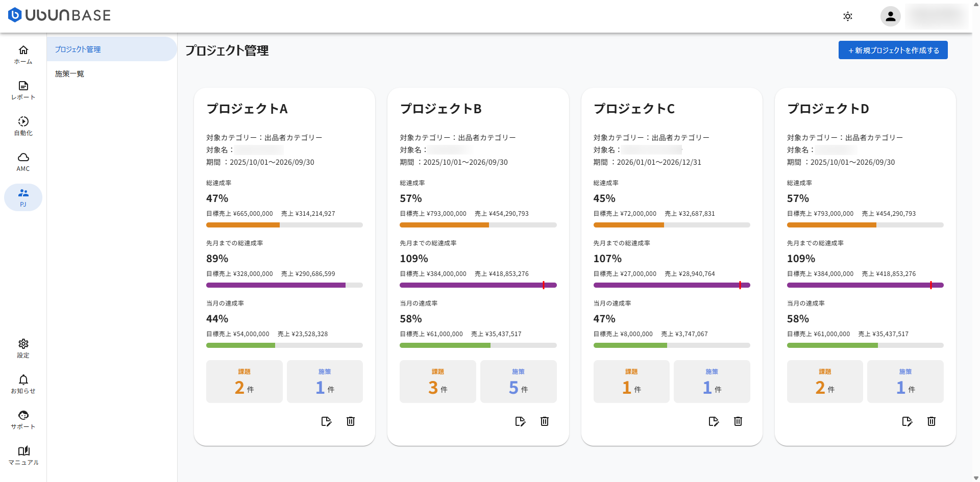Open the ホーム section in the sidebar

pos(23,55)
